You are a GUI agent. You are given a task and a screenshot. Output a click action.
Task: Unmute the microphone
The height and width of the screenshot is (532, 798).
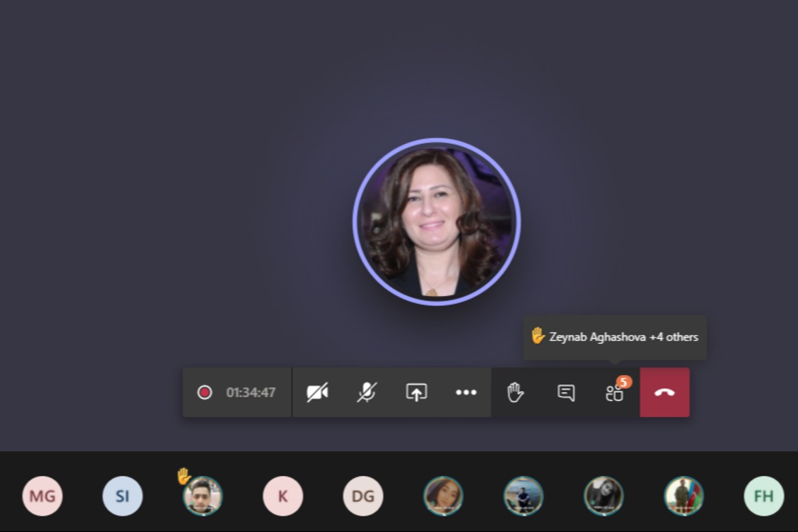[x=367, y=392]
